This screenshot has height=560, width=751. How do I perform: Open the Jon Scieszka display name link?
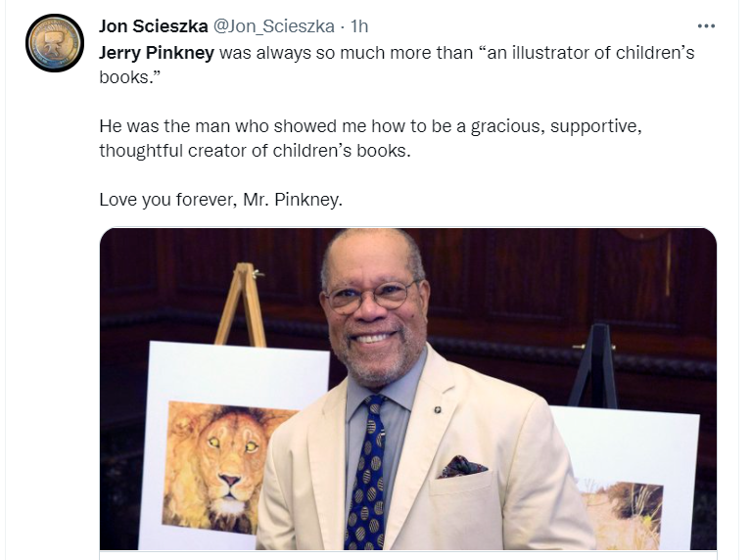pyautogui.click(x=154, y=26)
